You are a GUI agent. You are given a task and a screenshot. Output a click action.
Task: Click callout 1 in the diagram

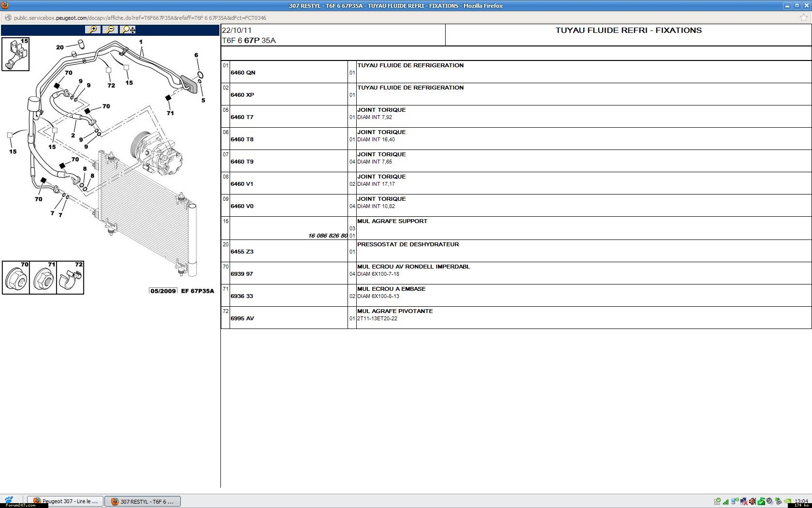(141, 42)
